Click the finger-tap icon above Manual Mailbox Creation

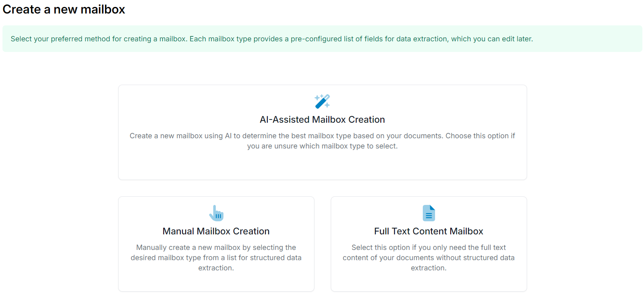216,213
